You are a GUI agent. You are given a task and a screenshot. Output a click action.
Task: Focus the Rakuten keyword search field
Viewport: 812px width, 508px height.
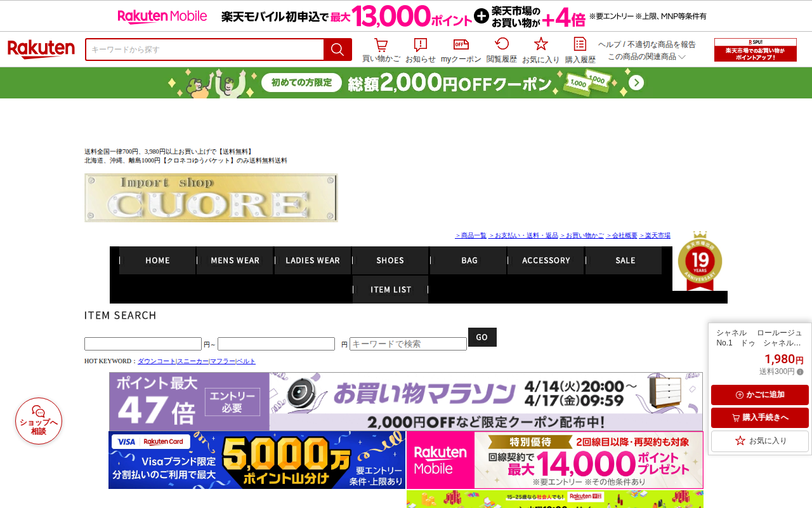coord(204,50)
